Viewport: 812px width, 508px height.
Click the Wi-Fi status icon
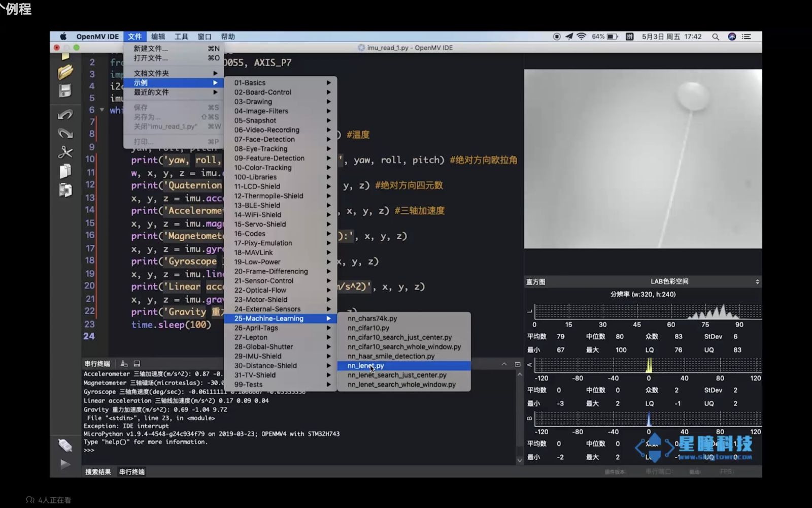[x=582, y=37]
